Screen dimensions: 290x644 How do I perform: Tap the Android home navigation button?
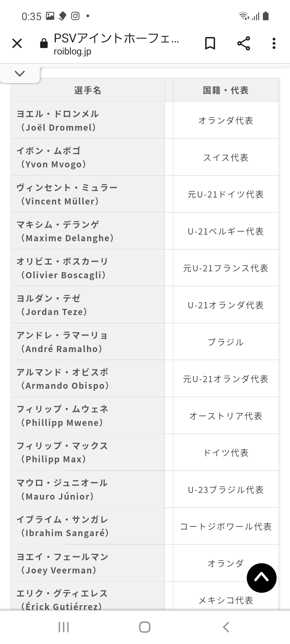[145, 627]
